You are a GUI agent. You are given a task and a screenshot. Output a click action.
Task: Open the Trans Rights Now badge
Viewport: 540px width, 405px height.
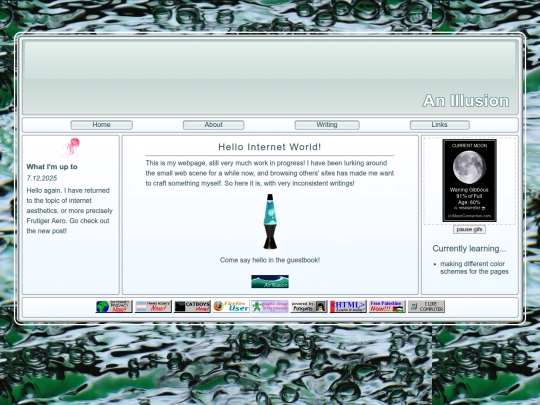pyautogui.click(x=153, y=306)
